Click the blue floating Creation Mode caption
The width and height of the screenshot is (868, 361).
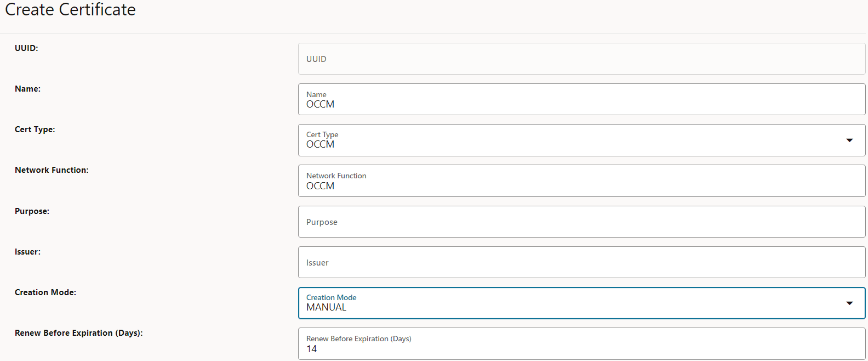[x=331, y=297]
